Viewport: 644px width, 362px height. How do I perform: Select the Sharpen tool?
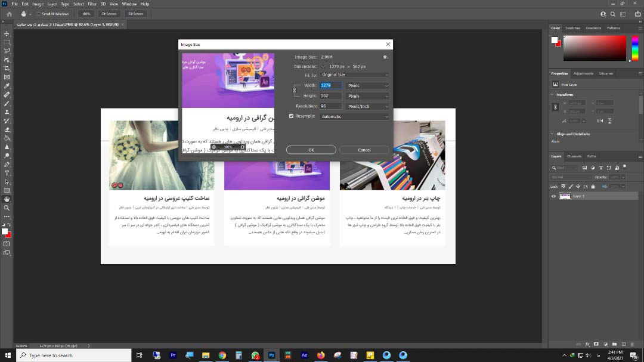[7, 147]
